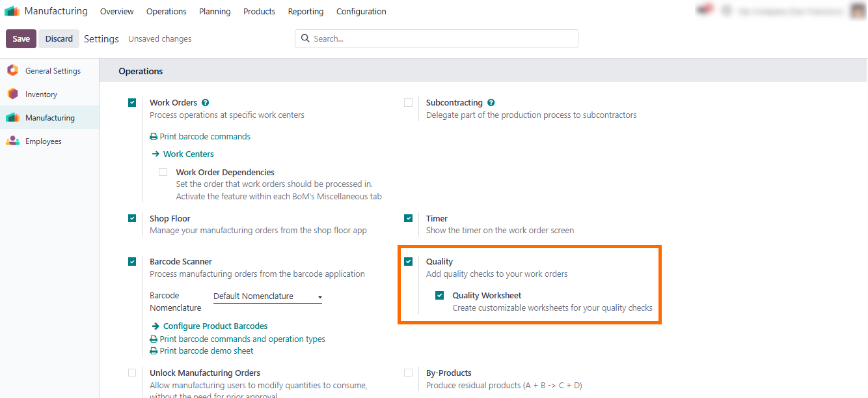Click Work Orders help question icon
Viewport: 868px width, 398px height.
206,103
